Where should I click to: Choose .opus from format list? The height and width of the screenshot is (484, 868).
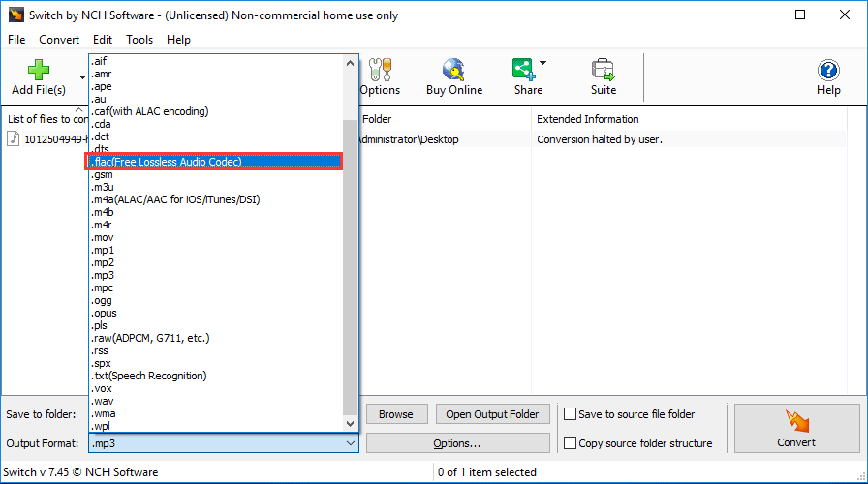pos(216,313)
